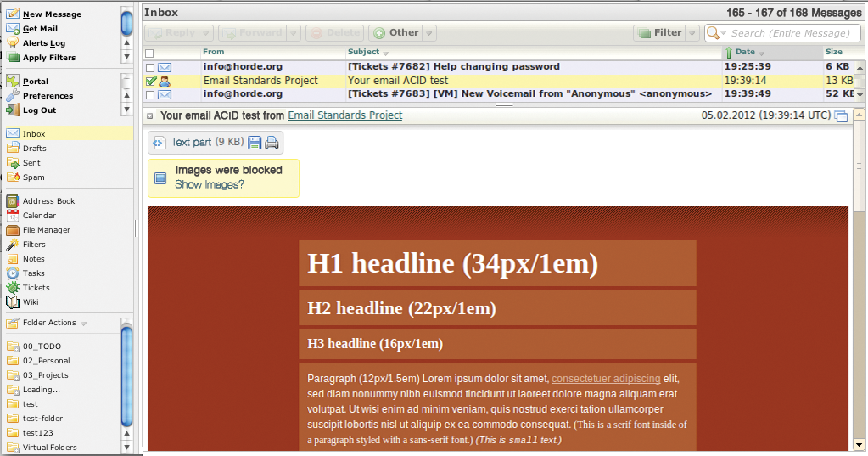Viewport: 868px width, 456px height.
Task: Click the Drafts folder icon
Action: point(14,148)
